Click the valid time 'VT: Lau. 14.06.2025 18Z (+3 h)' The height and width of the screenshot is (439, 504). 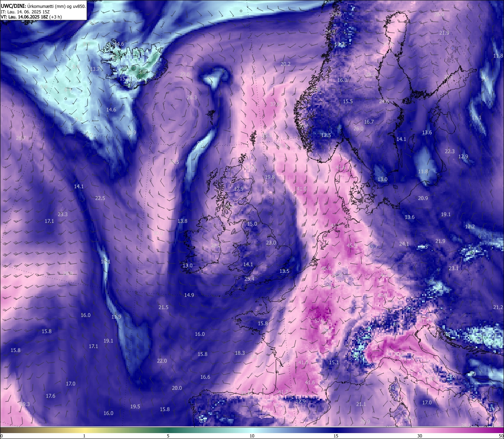pyautogui.click(x=31, y=17)
